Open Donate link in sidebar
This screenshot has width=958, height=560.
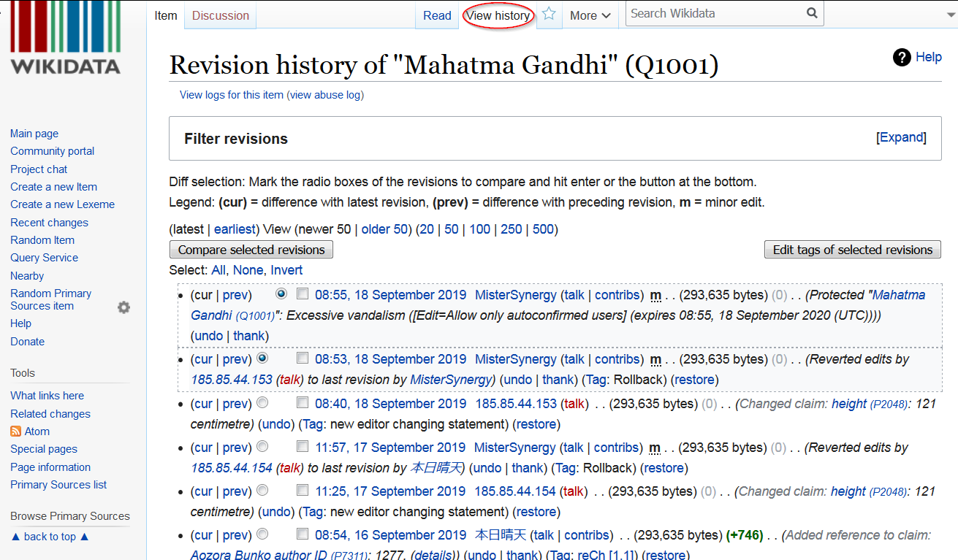click(27, 342)
